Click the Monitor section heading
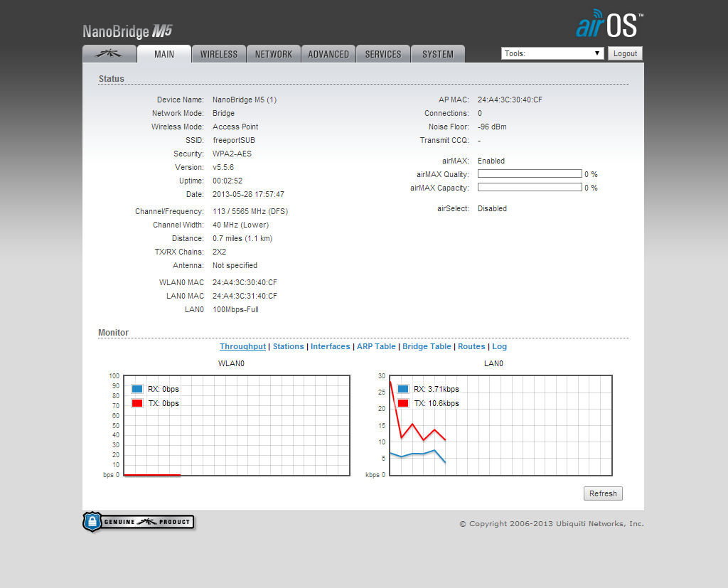 pyautogui.click(x=113, y=333)
